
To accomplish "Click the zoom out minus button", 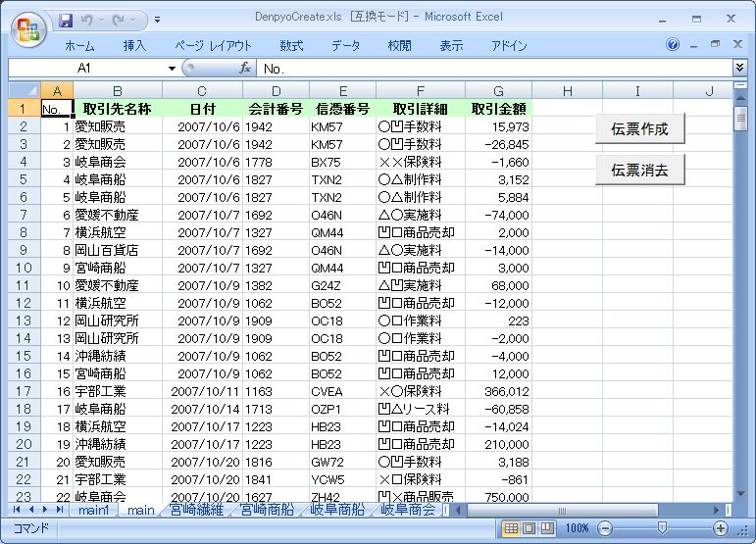I will (x=605, y=528).
